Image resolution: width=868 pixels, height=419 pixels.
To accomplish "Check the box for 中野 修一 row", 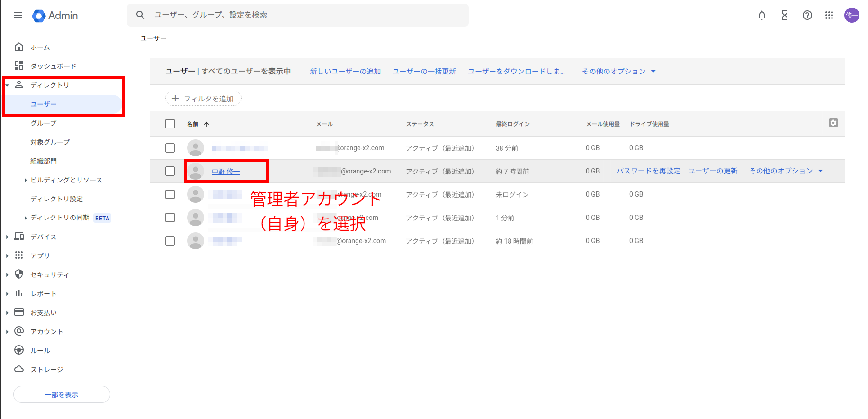I will 170,171.
